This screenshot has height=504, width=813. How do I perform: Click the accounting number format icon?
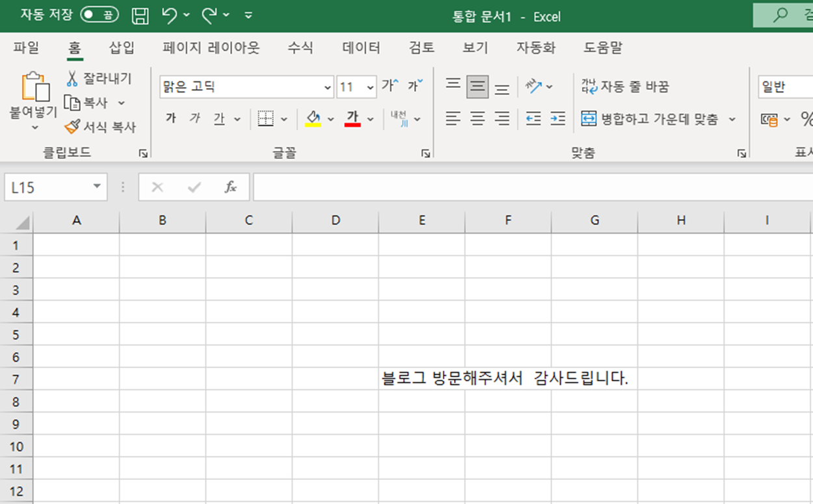[x=769, y=120]
